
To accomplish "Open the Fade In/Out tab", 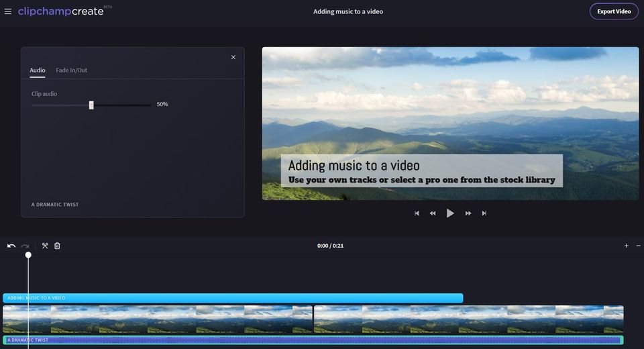I will [x=71, y=70].
